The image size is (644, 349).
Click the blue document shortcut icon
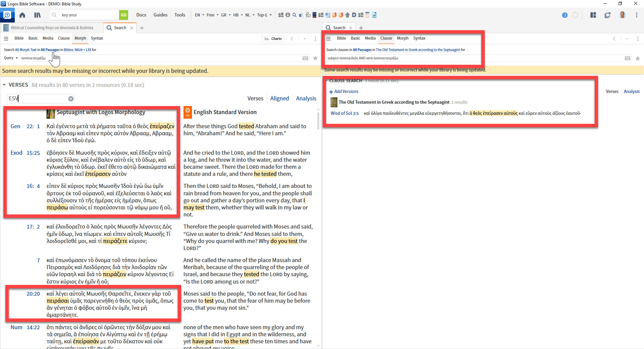(374, 15)
